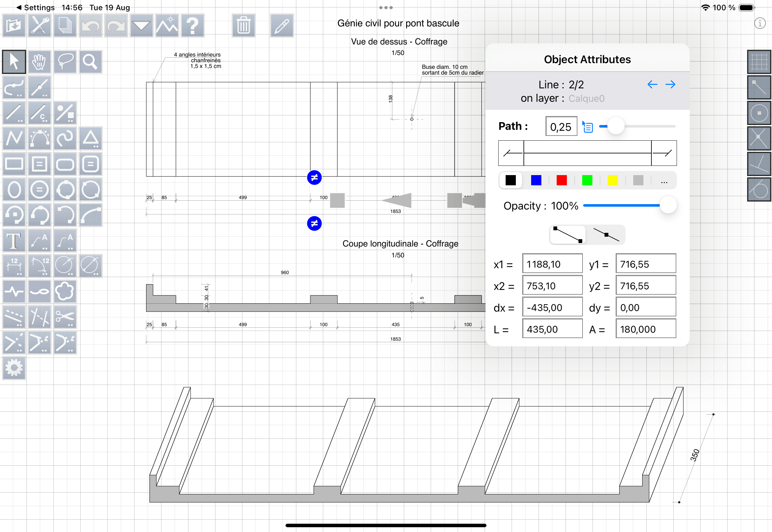Open line style list next to Path width
Screen dimensions: 772x532
pyautogui.click(x=588, y=127)
